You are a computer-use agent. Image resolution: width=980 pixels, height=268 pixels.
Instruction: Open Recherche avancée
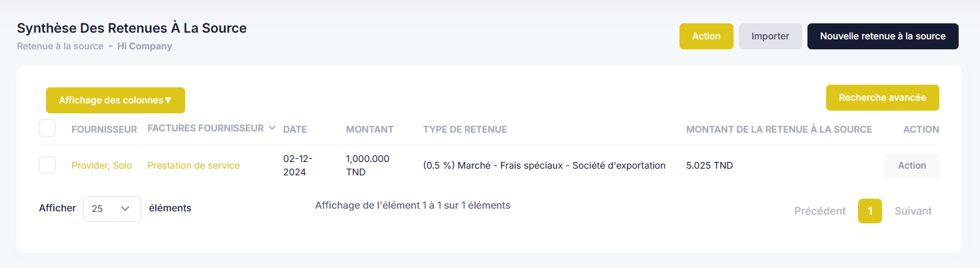(x=882, y=97)
